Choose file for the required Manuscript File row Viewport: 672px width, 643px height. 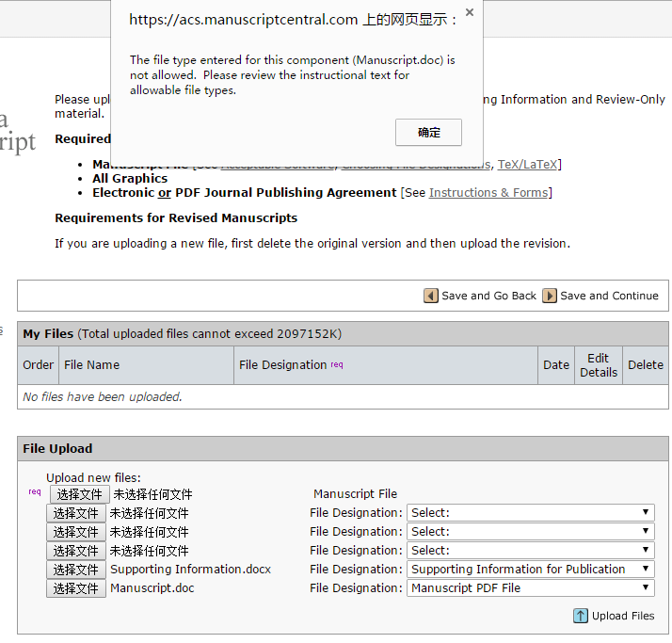tap(80, 494)
